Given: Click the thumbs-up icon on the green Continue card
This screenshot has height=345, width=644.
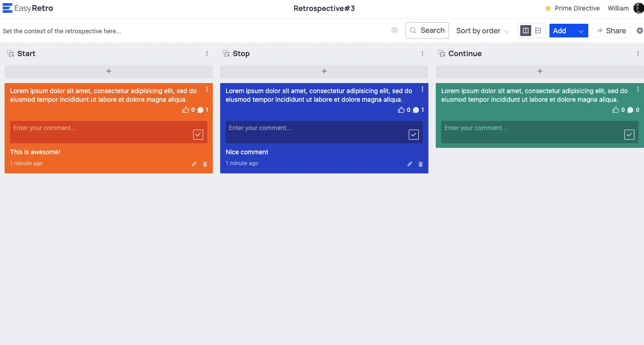Looking at the screenshot, I should (x=616, y=110).
